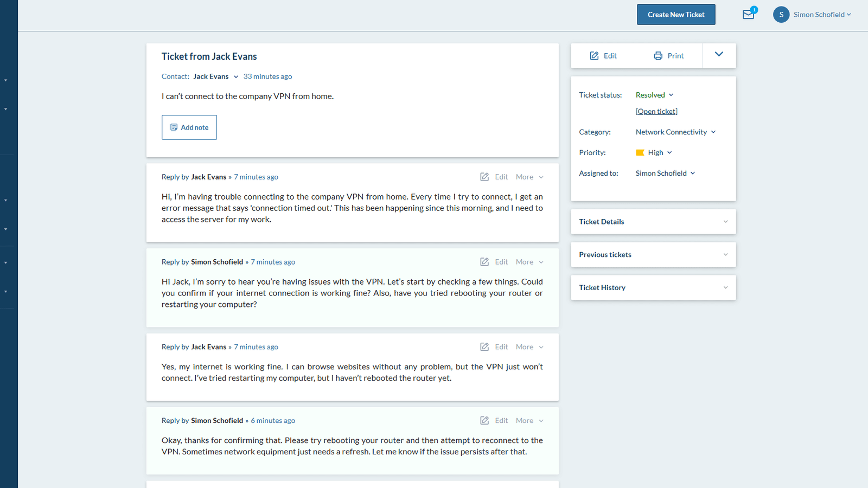The width and height of the screenshot is (868, 488).
Task: Click the Open ticket link
Action: point(656,112)
